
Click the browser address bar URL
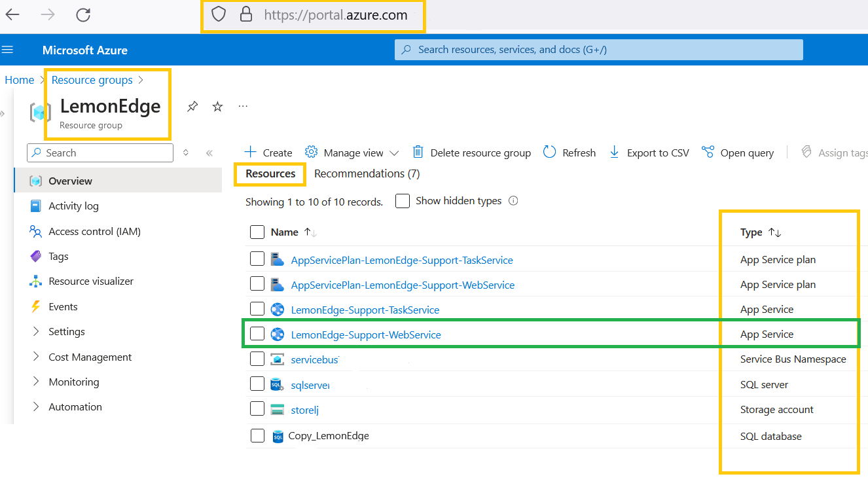point(336,14)
